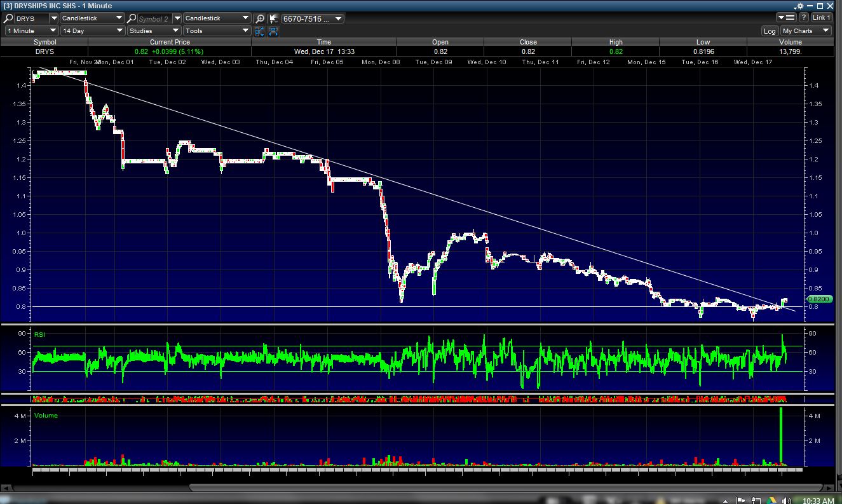
Task: Expand the My Charts dropdown
Action: point(806,31)
